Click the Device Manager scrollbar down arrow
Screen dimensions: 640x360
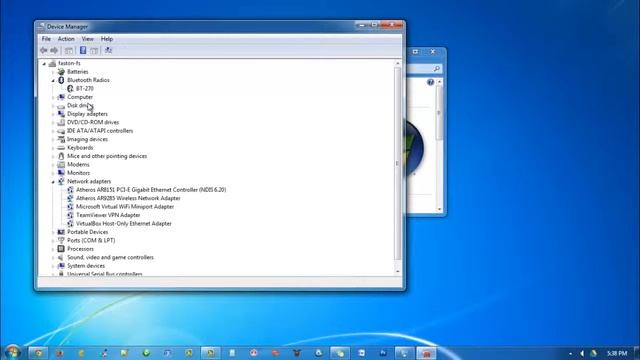(x=398, y=271)
